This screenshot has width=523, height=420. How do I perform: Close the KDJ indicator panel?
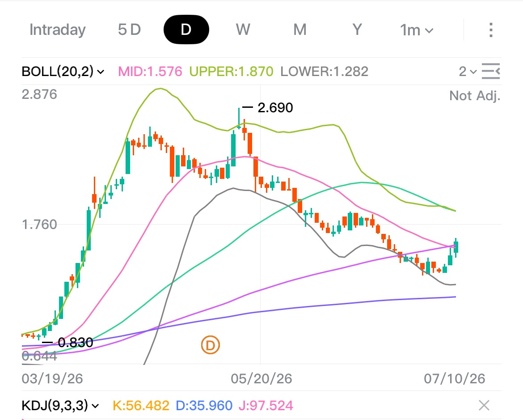click(x=484, y=405)
